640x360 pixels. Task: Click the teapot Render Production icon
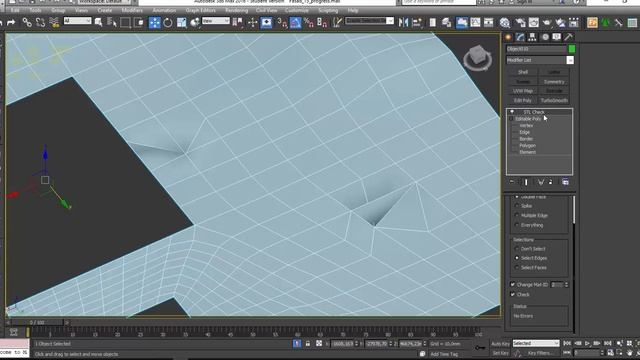tap(547, 23)
